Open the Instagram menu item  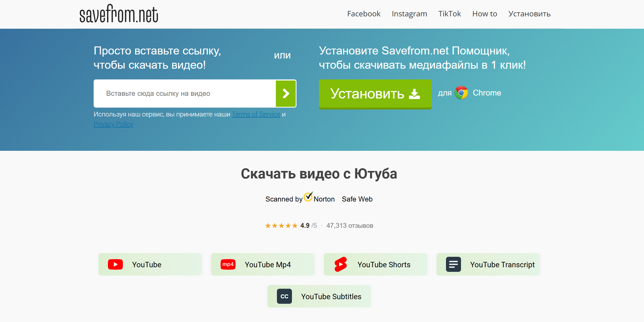409,14
